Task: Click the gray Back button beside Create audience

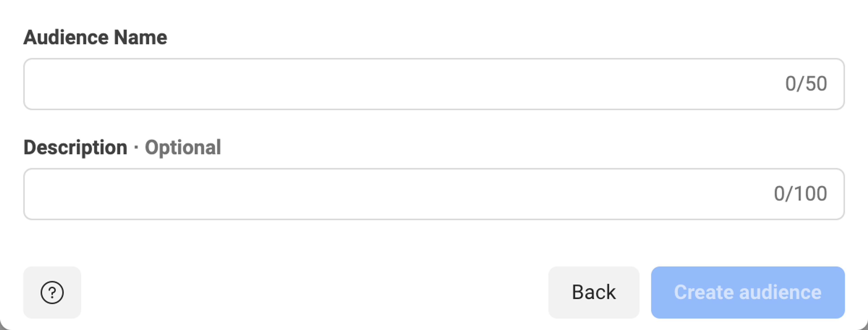Action: point(594,292)
